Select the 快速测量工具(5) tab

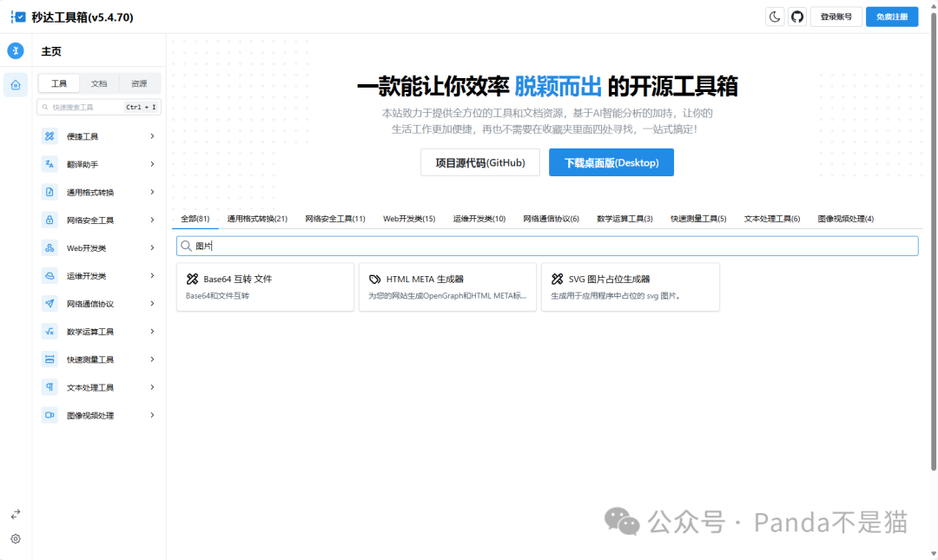point(698,219)
